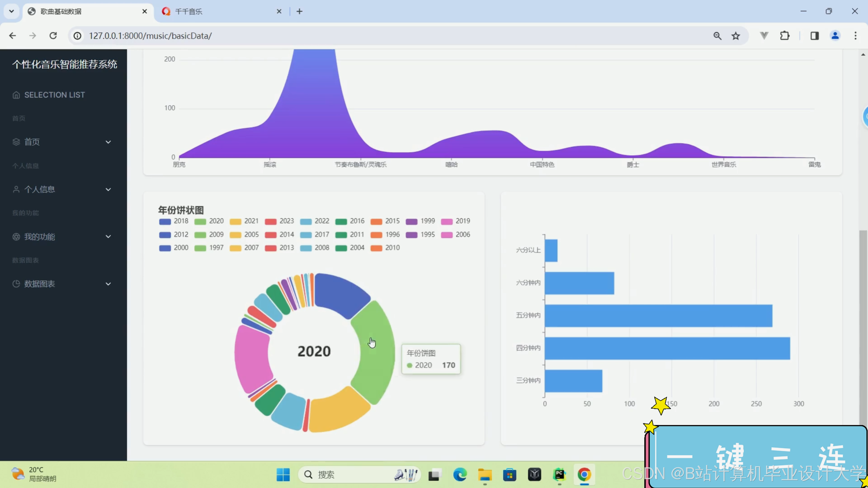Click the SELECTION LIST link
Viewport: 868px width, 488px height.
[x=54, y=95]
